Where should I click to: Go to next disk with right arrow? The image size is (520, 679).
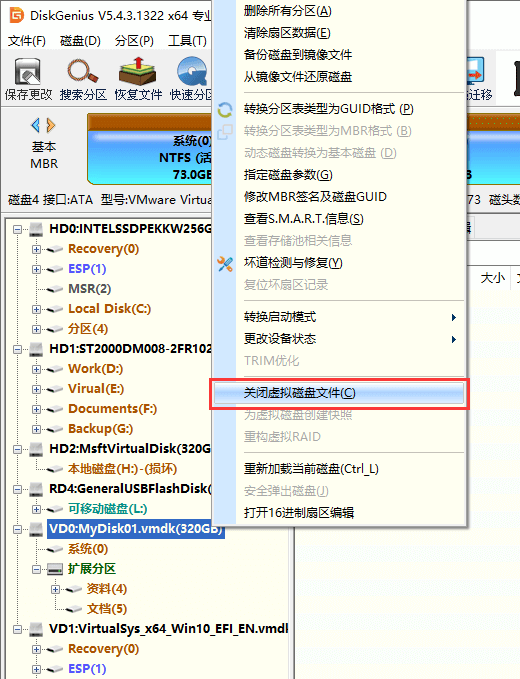click(51, 126)
